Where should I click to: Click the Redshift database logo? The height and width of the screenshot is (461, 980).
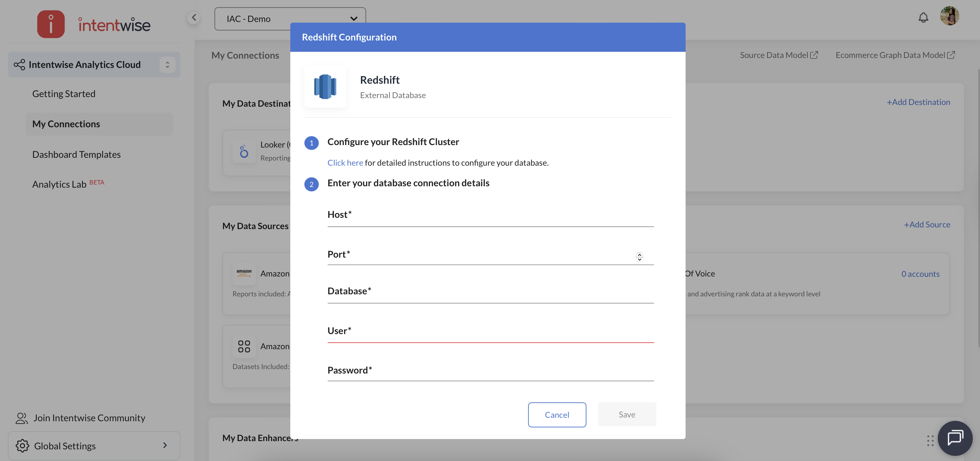click(x=325, y=87)
